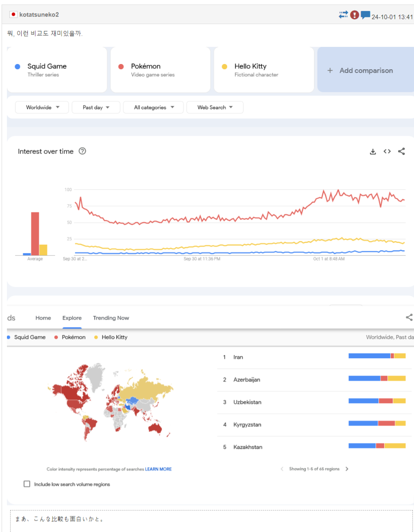
Task: Expand the All categories dropdown
Action: (153, 107)
